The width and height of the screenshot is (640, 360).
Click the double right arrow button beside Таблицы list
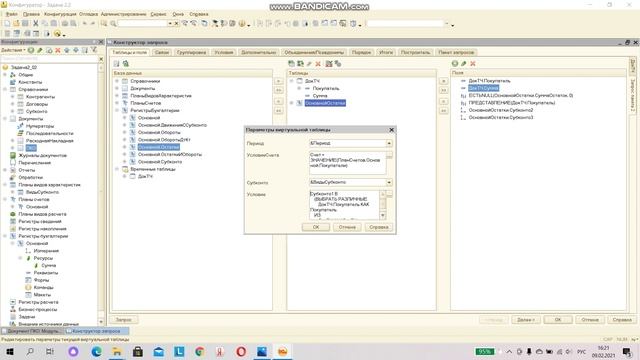tap(444, 90)
